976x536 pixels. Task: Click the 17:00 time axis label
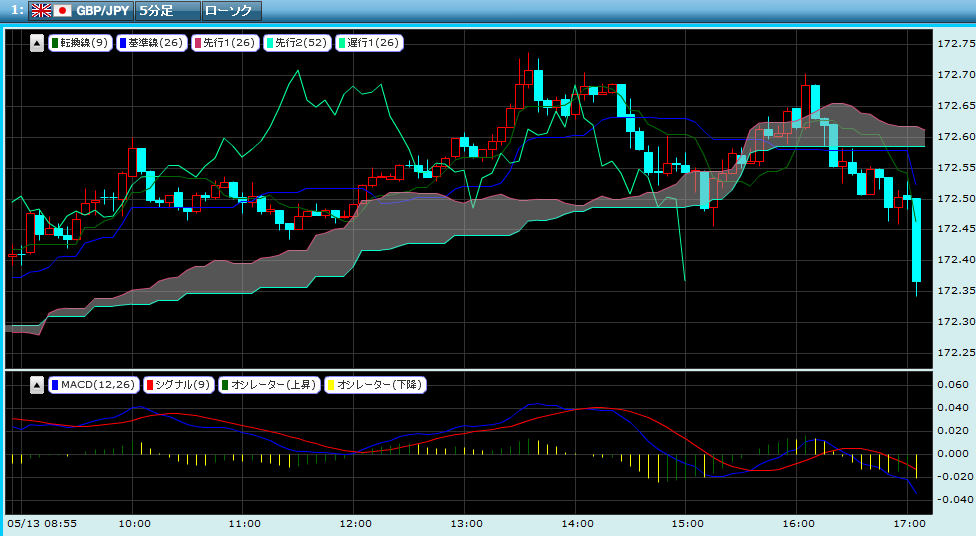909,524
